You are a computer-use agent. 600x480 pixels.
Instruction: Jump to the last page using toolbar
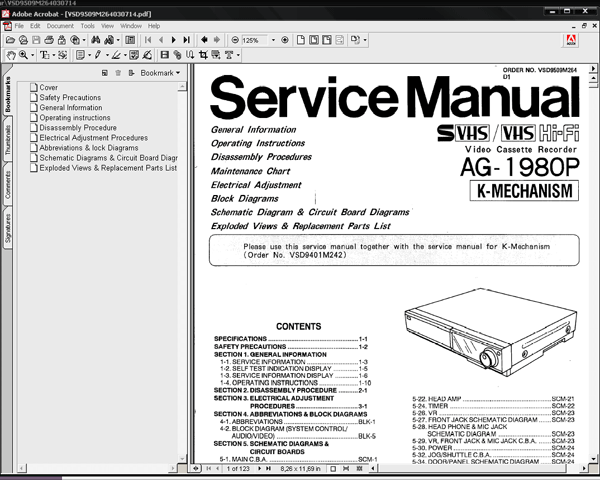pyautogui.click(x=186, y=40)
